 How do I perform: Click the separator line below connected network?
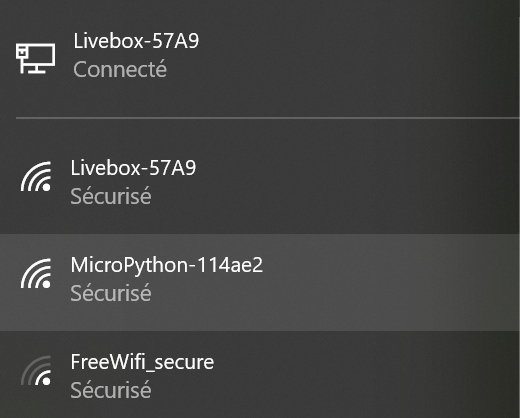[268, 118]
